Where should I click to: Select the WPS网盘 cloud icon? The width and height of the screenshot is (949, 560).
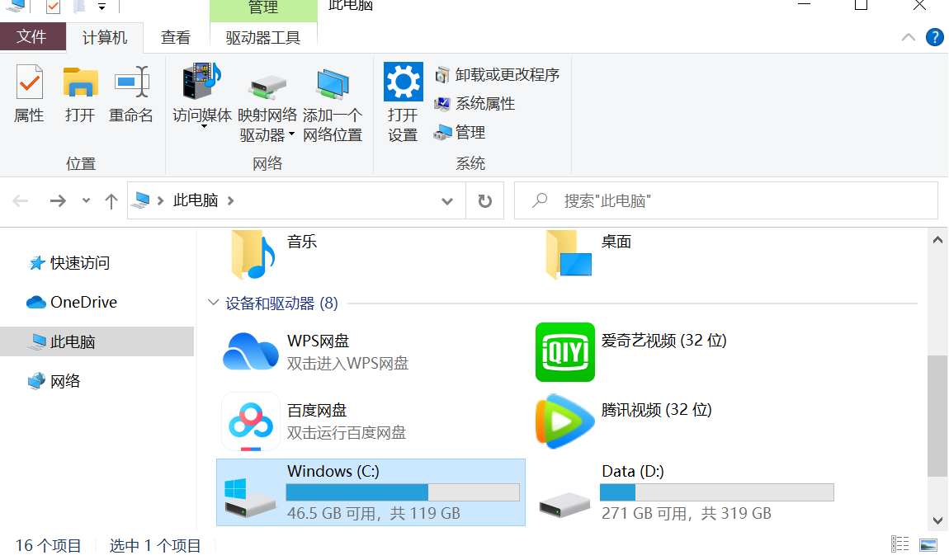click(x=251, y=352)
